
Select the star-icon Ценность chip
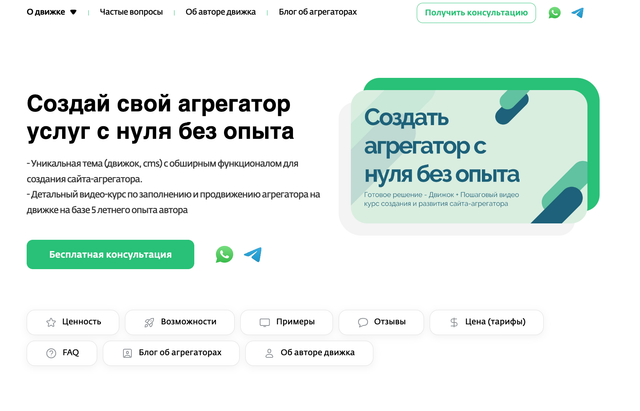point(73,322)
